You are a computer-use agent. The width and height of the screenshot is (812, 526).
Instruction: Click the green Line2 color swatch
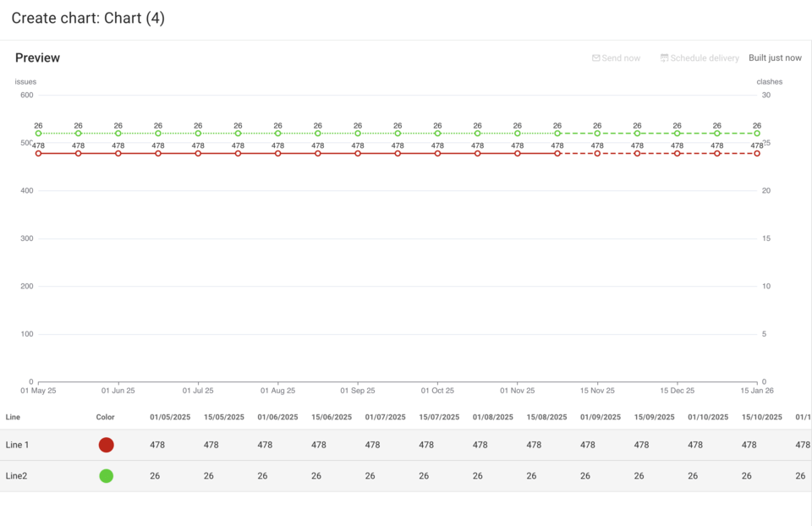[x=106, y=476]
